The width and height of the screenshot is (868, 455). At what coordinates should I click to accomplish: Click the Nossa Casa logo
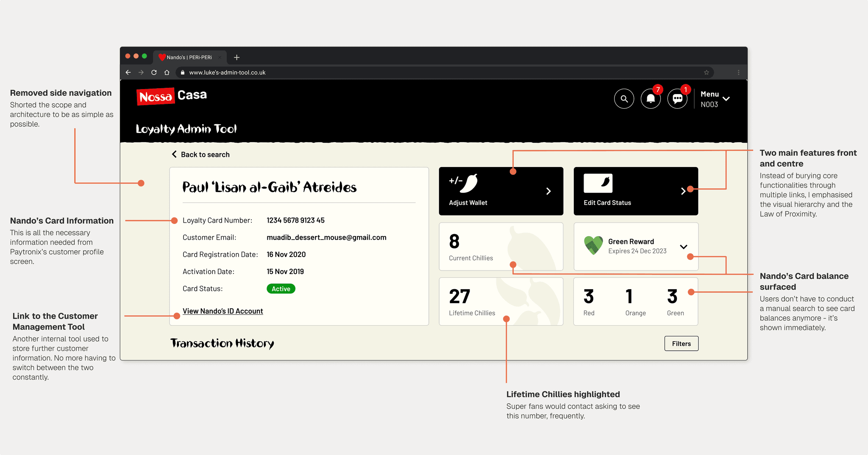click(x=172, y=96)
